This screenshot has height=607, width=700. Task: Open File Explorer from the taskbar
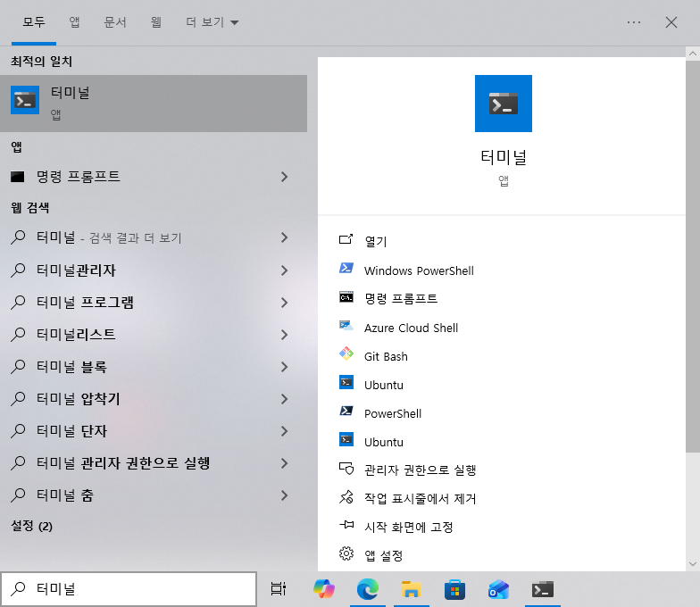pos(411,589)
